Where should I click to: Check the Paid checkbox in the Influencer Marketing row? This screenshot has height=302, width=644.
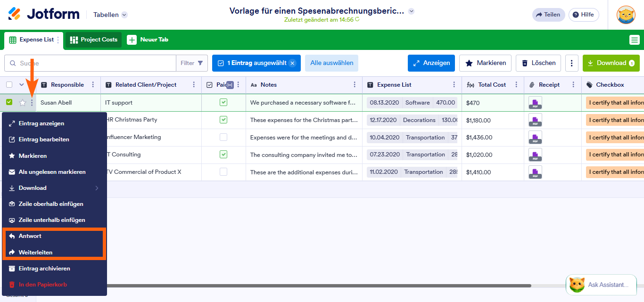pyautogui.click(x=223, y=137)
